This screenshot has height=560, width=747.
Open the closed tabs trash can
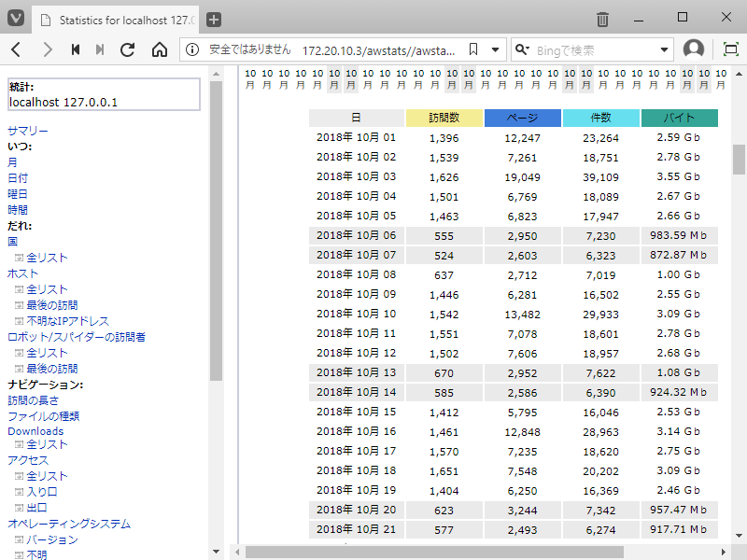point(603,20)
